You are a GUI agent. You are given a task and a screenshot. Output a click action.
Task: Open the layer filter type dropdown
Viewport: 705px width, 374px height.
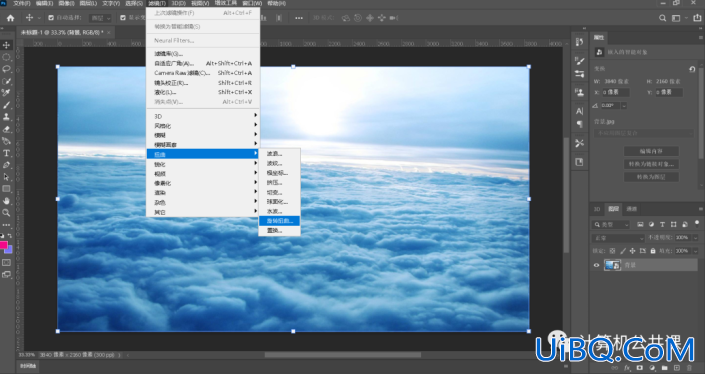click(611, 224)
